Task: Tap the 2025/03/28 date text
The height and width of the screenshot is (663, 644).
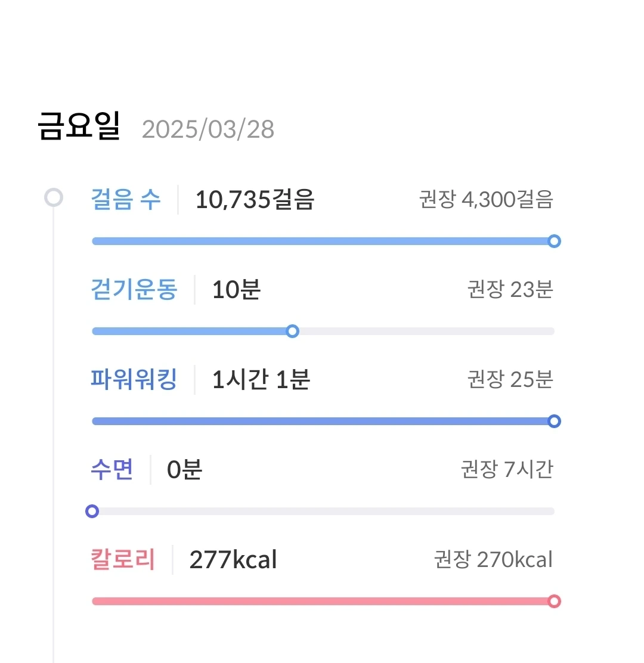Action: [208, 129]
